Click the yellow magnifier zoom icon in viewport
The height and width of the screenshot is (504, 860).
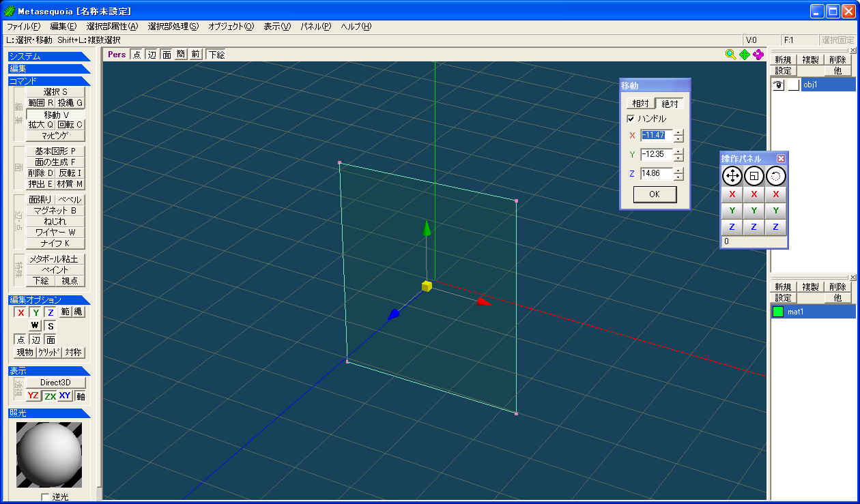click(730, 55)
